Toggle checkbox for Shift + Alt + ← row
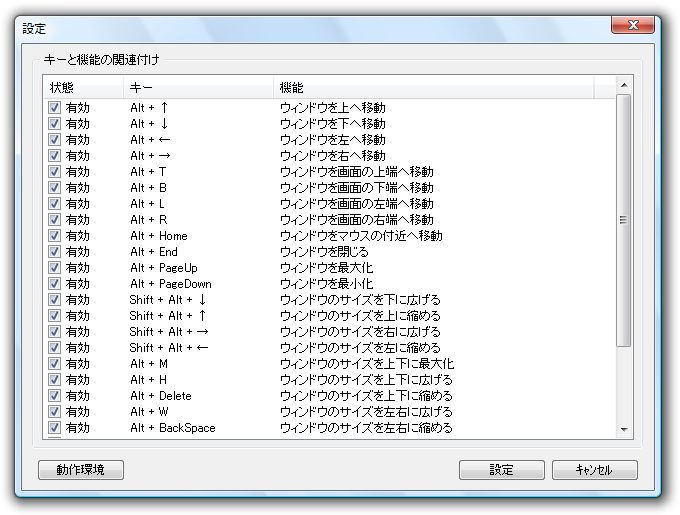This screenshot has width=680, height=515. pyautogui.click(x=54, y=348)
